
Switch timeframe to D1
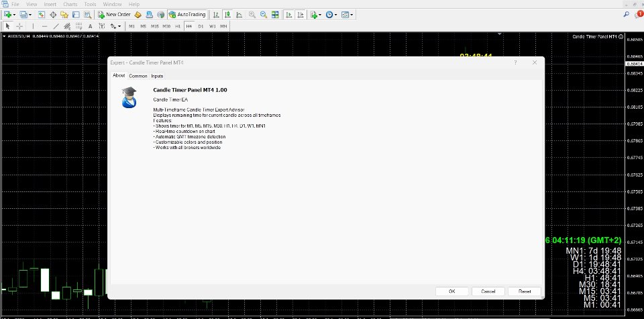pyautogui.click(x=201, y=26)
